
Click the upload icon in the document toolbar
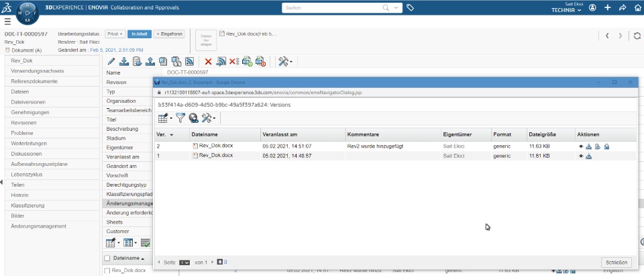[150, 62]
